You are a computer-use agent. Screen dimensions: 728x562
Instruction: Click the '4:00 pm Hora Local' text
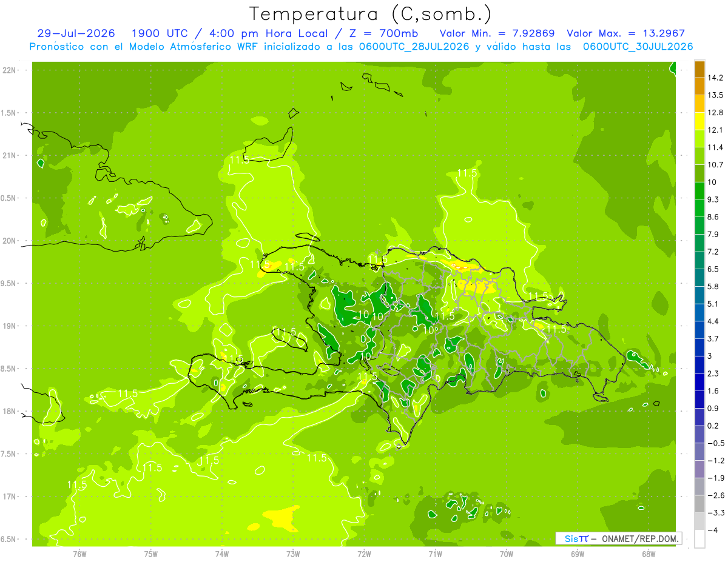point(269,33)
